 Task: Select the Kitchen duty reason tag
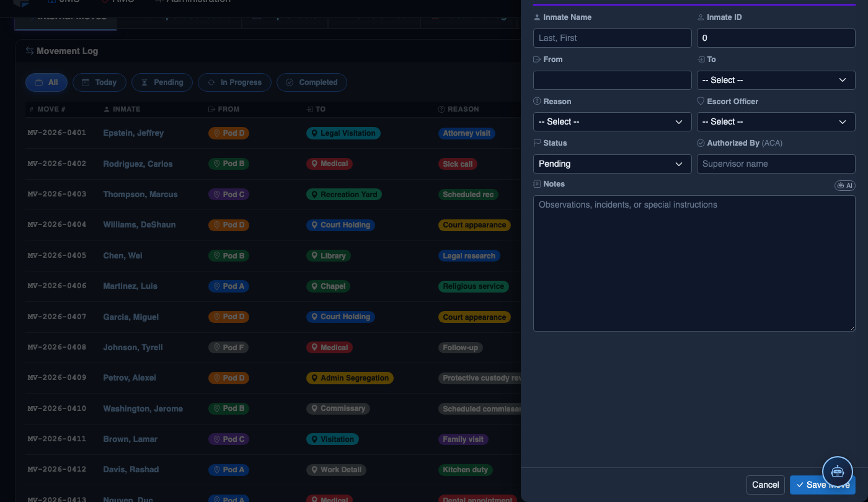[x=465, y=470]
